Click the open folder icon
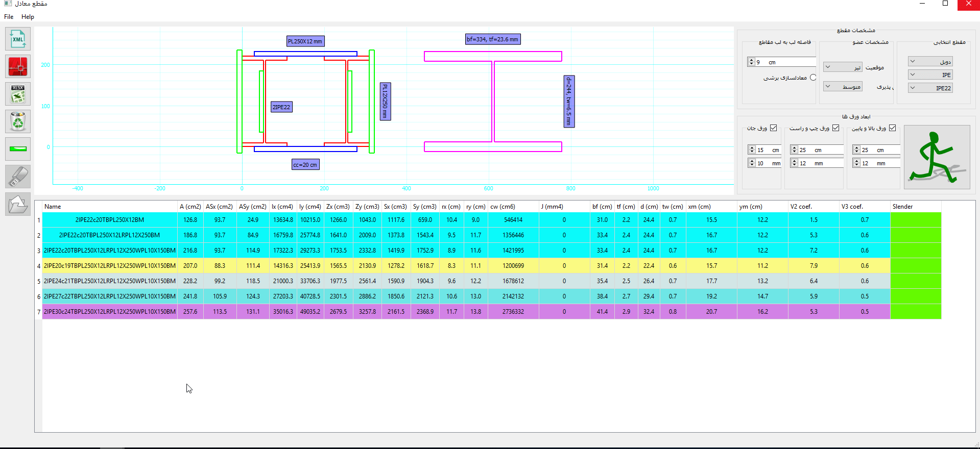Viewport: 980px width, 449px height. click(18, 204)
